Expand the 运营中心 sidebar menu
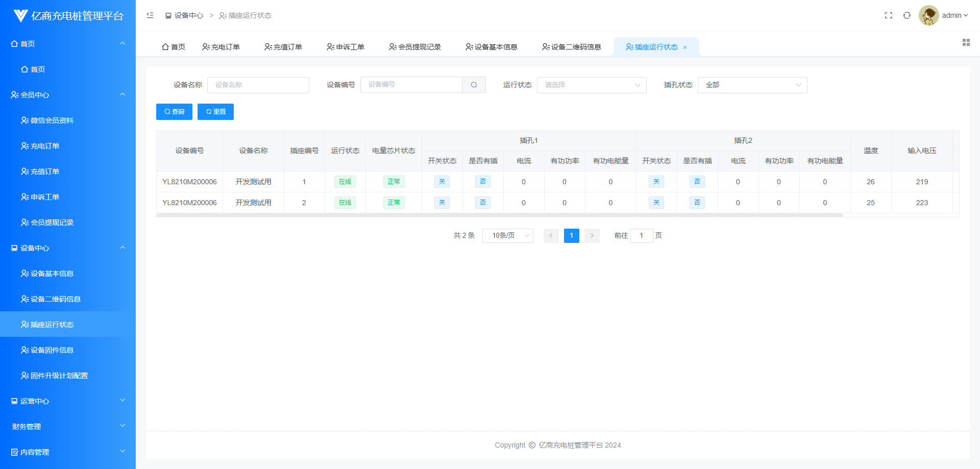Screen dimensions: 980x469 (68, 401)
